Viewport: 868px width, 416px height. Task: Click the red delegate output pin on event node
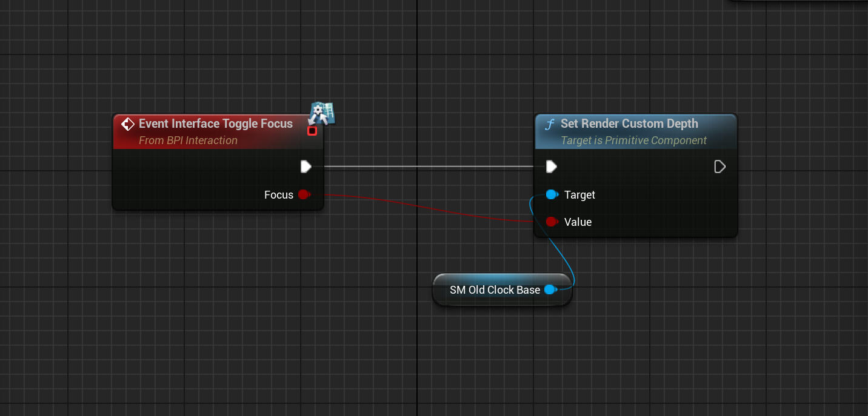point(312,131)
